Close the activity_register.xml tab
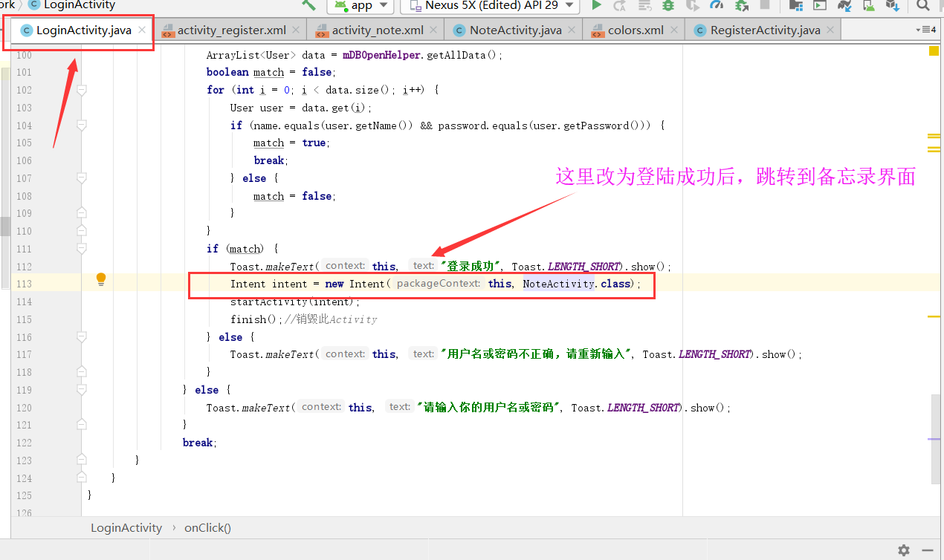The width and height of the screenshot is (944, 560). tap(296, 30)
